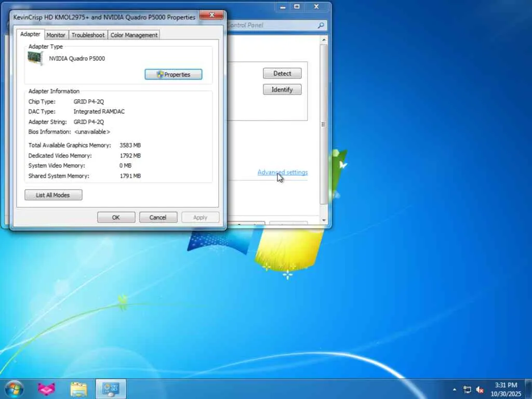The image size is (532, 399).
Task: Click the 0 MB system video value
Action: [x=126, y=166]
